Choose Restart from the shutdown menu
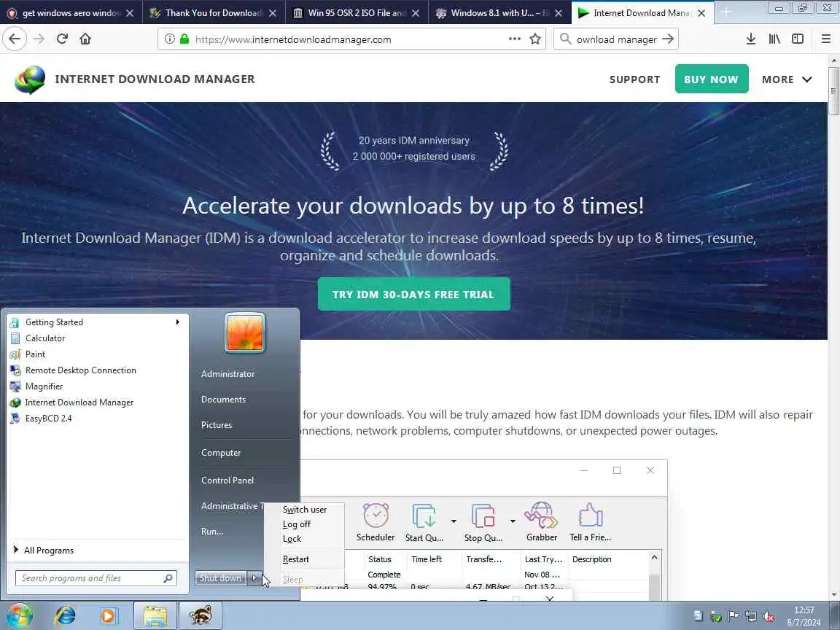This screenshot has height=630, width=840. click(296, 559)
